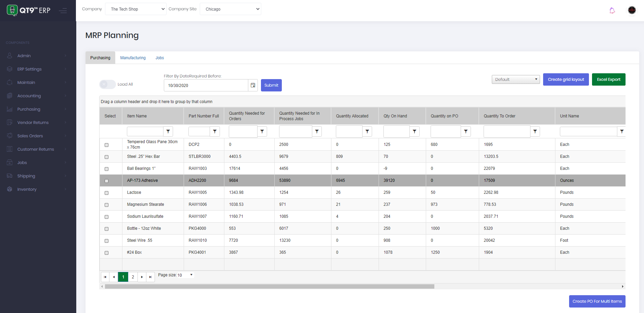Click the horizontal scrollbar under the grid
Image resolution: width=644 pixels, height=313 pixels.
(270, 287)
